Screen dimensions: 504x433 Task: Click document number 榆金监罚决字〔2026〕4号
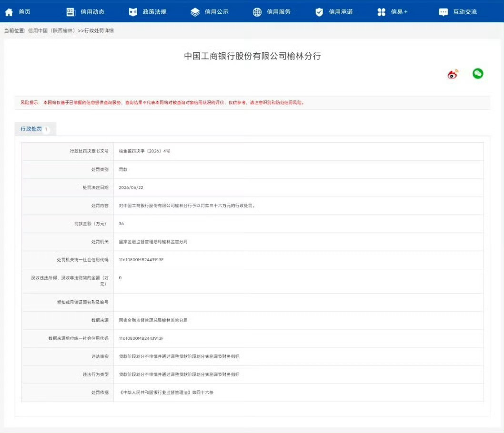tap(144, 151)
